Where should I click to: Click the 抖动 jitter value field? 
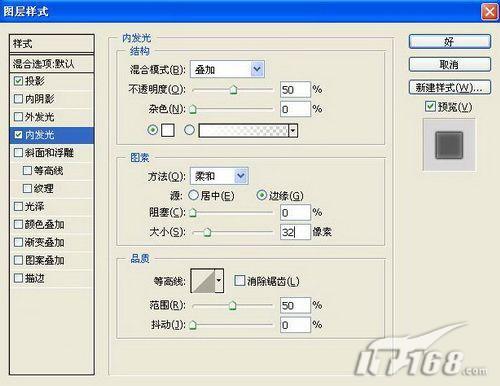[295, 325]
